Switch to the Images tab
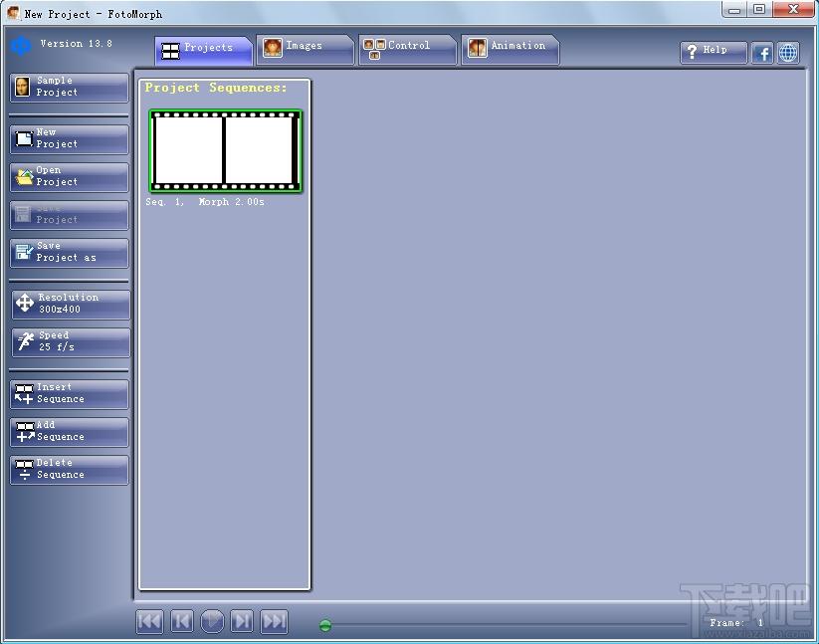 [x=306, y=50]
